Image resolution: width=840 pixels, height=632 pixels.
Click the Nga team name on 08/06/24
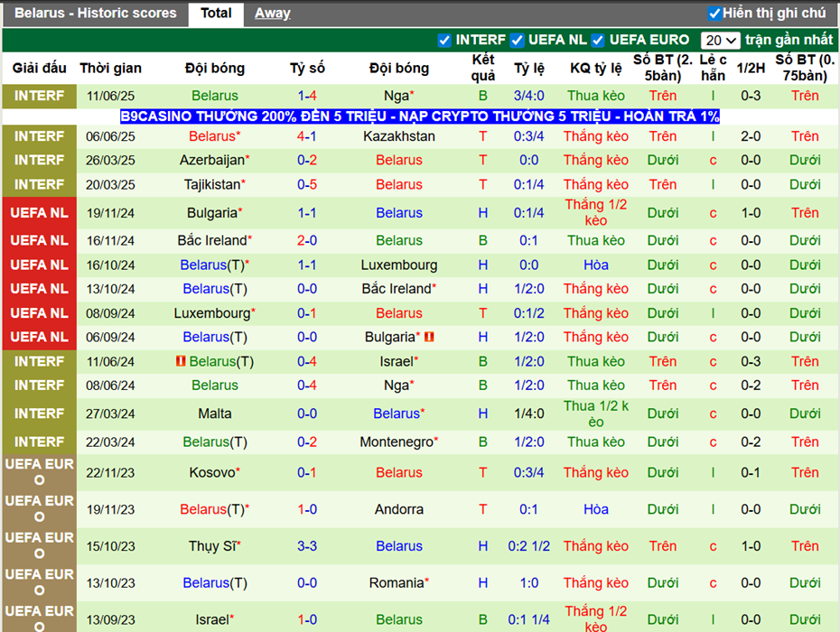pyautogui.click(x=397, y=386)
